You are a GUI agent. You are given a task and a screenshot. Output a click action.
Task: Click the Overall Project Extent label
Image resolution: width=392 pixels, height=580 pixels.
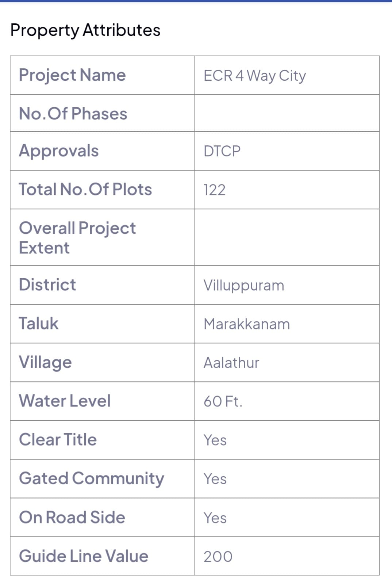(77, 237)
